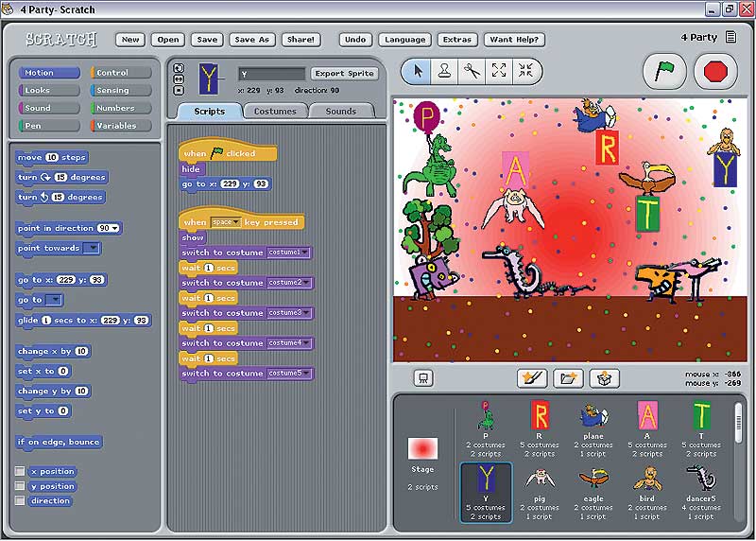Viewport: 756px width, 541px height.
Task: Select the R sprite thumbnail
Action: [x=540, y=429]
